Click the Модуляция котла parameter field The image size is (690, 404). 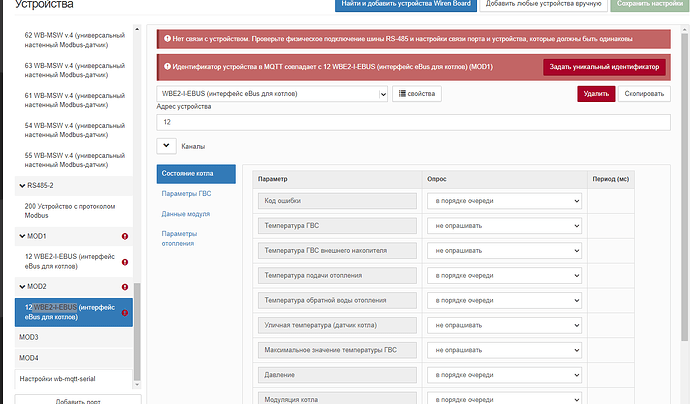point(338,399)
